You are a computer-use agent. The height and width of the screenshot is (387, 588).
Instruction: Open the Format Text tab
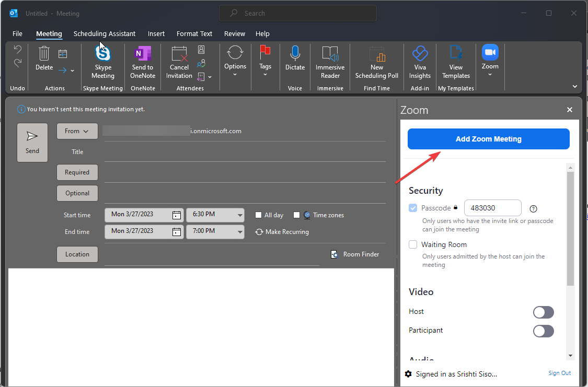tap(194, 33)
